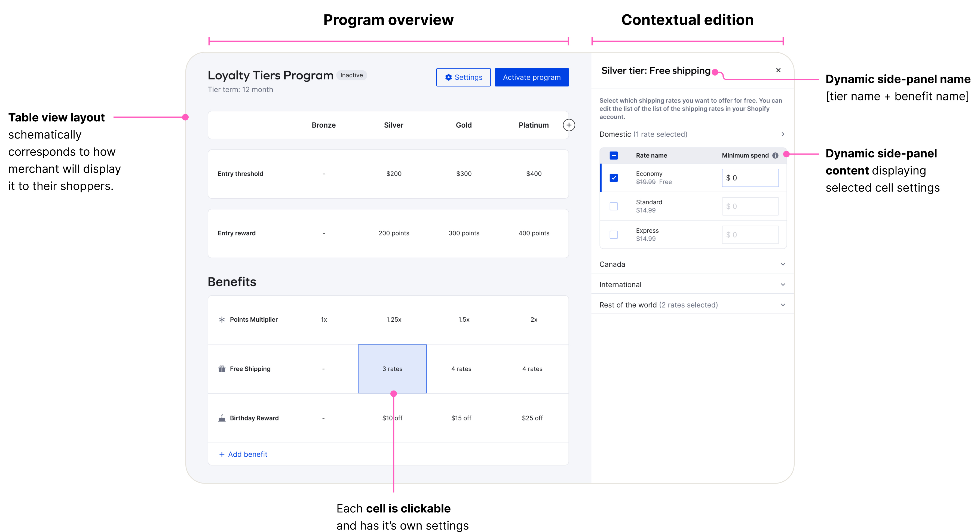Open Add benefit link

pos(248,454)
